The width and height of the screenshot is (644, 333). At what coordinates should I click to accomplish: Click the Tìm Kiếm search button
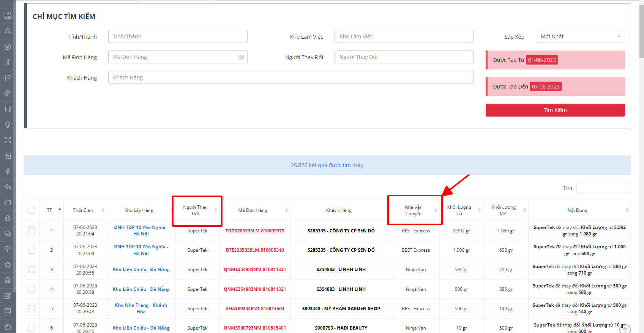(555, 110)
